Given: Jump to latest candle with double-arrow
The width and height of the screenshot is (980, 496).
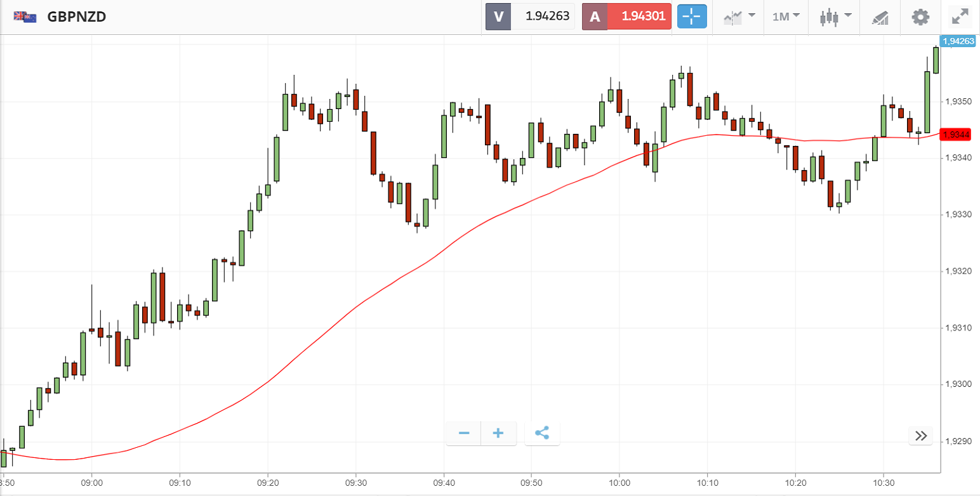Looking at the screenshot, I should tap(921, 435).
